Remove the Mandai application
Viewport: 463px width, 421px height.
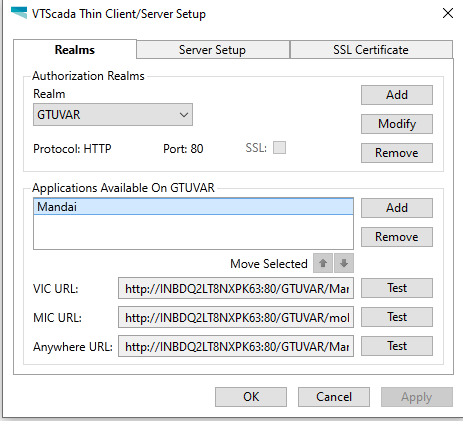(x=397, y=237)
